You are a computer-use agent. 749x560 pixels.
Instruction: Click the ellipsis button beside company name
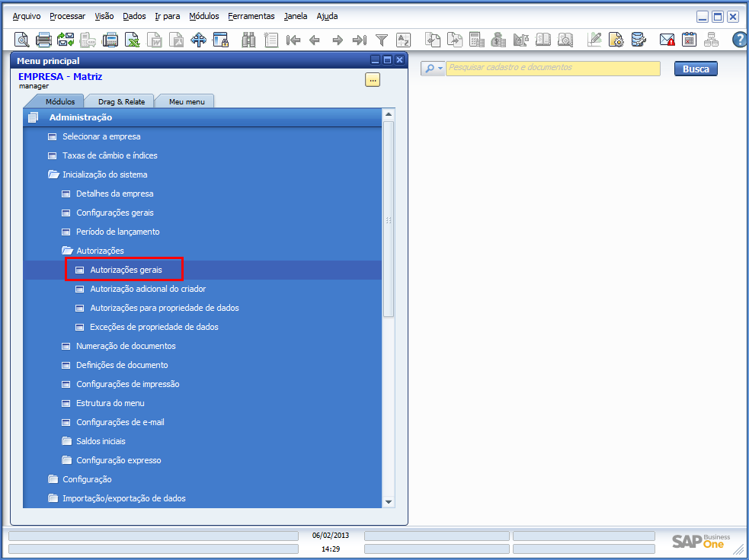tap(373, 79)
